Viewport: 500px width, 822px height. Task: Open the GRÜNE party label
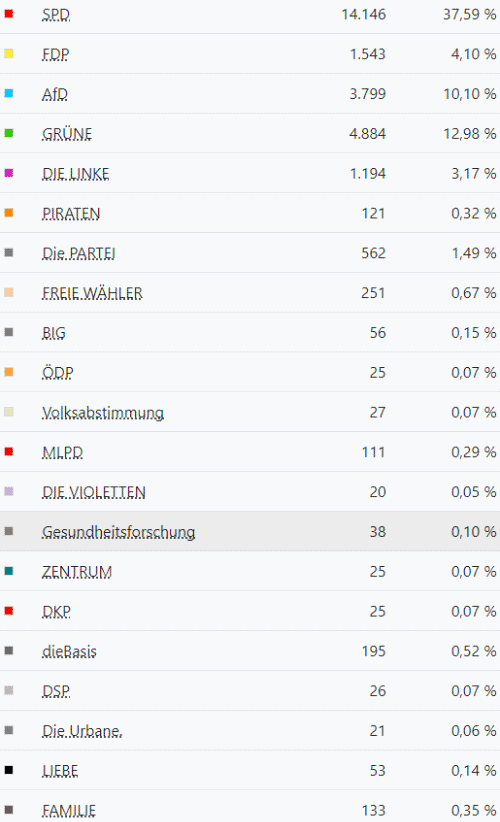click(67, 134)
